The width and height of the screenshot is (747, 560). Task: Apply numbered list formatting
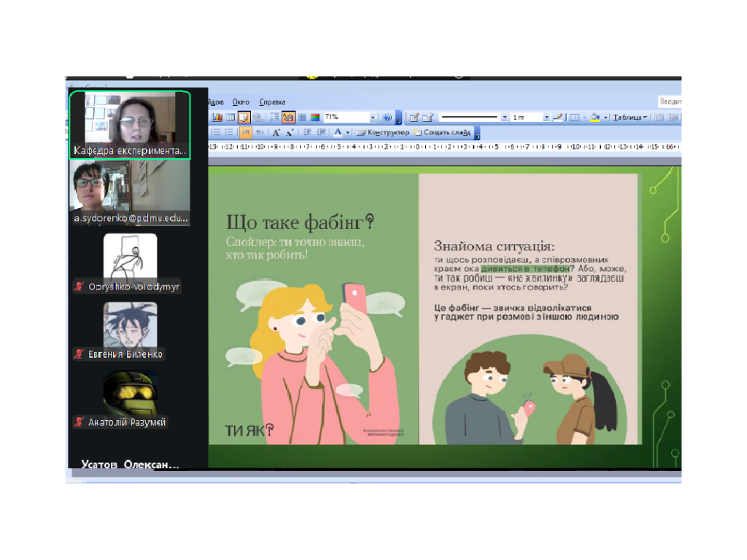tap(216, 133)
